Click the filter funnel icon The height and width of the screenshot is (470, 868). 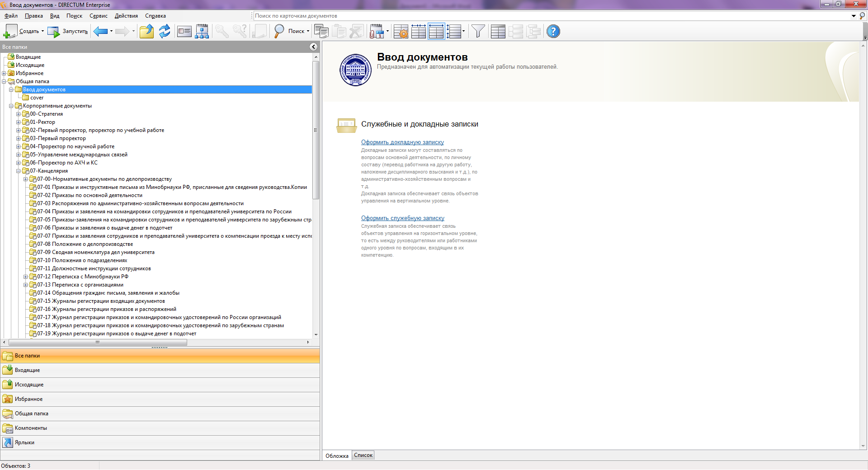point(478,31)
